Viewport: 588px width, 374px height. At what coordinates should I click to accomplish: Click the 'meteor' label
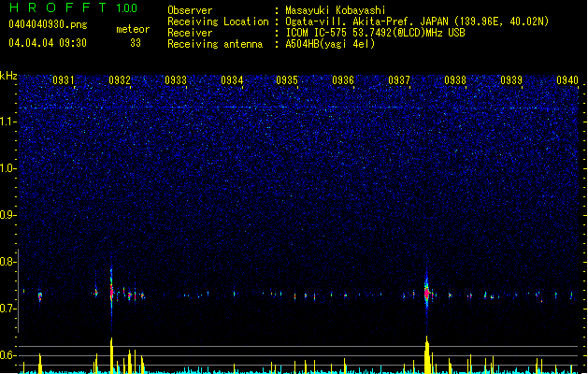click(133, 29)
